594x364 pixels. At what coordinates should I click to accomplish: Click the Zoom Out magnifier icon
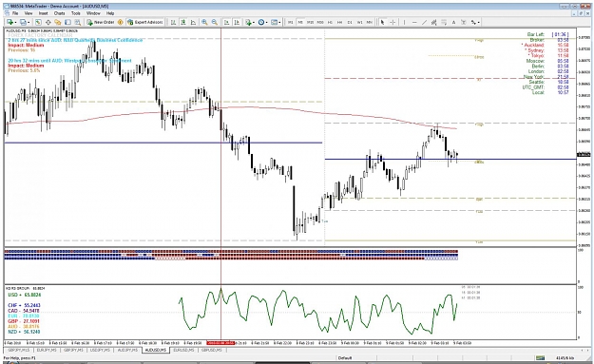click(x=215, y=23)
